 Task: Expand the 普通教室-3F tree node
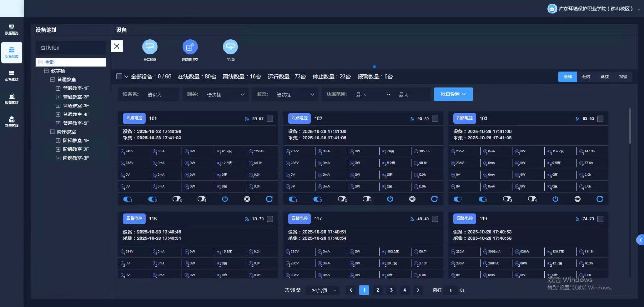[58, 106]
